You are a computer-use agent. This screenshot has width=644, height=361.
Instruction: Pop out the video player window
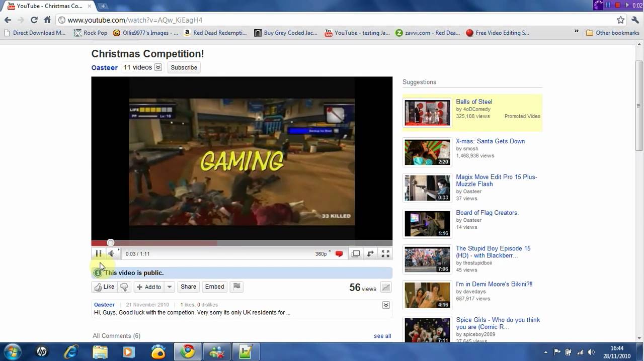tap(355, 254)
